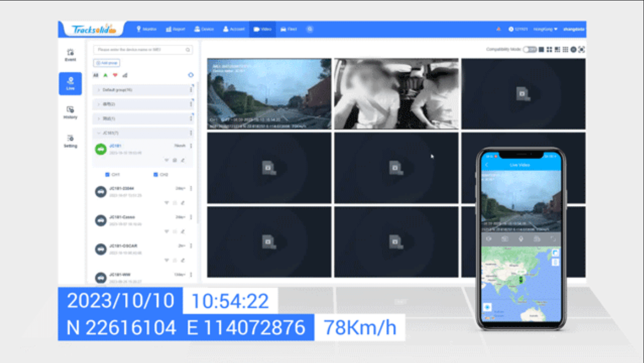
Task: Click the search magnifier icon
Action: click(188, 50)
